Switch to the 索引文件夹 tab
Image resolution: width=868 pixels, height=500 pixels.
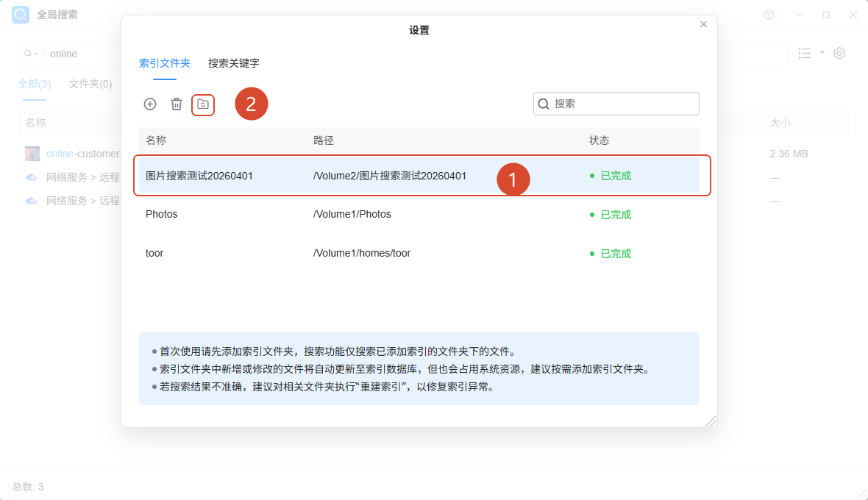(x=165, y=63)
